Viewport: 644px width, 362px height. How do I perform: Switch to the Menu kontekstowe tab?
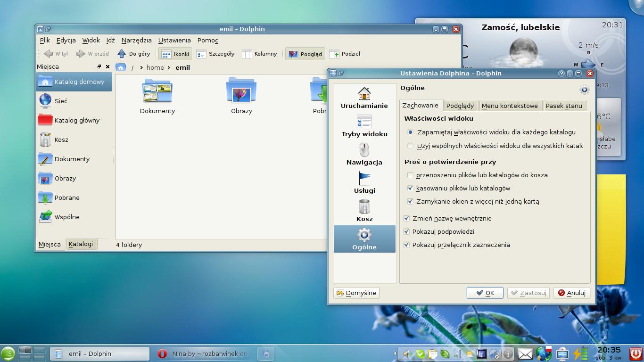click(510, 106)
